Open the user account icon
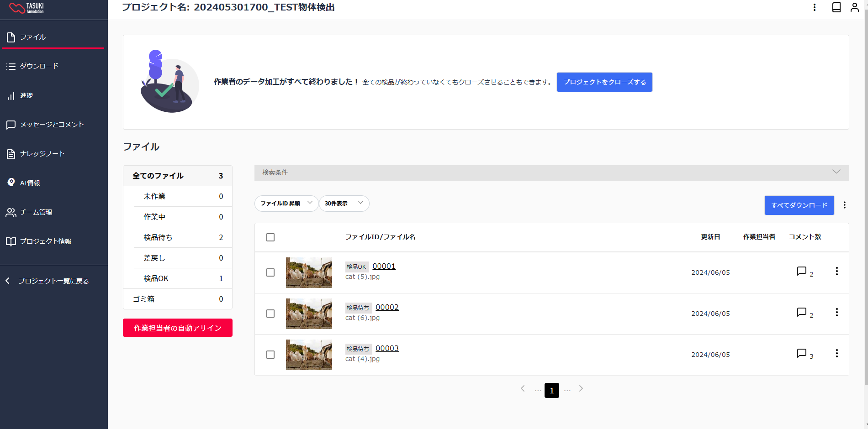Image resolution: width=868 pixels, height=429 pixels. click(x=854, y=7)
